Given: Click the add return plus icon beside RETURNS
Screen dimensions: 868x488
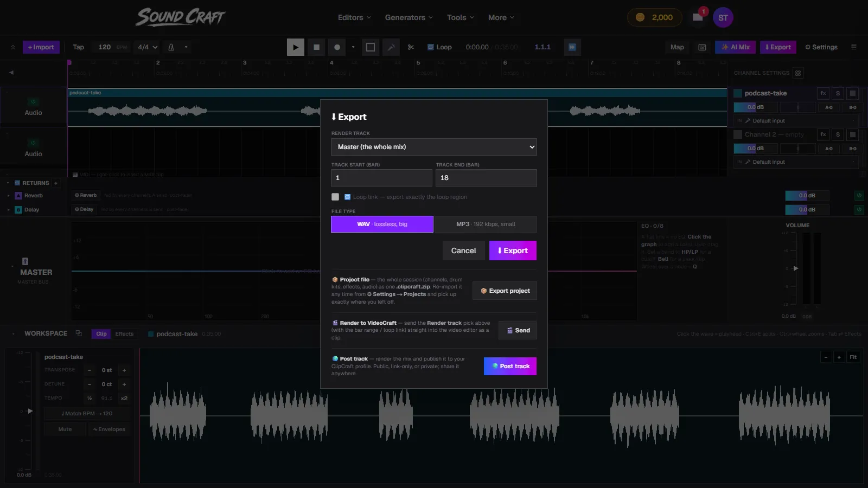Looking at the screenshot, I should tap(55, 183).
